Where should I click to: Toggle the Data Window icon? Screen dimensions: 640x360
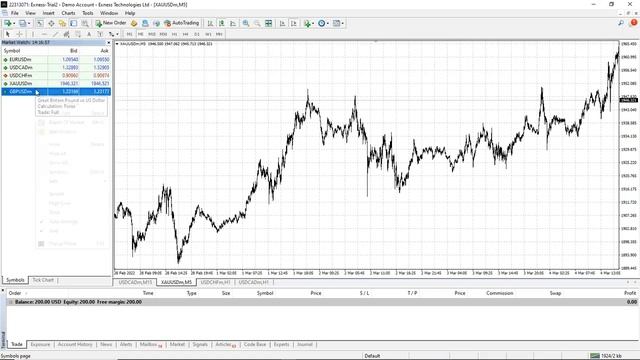pos(51,23)
